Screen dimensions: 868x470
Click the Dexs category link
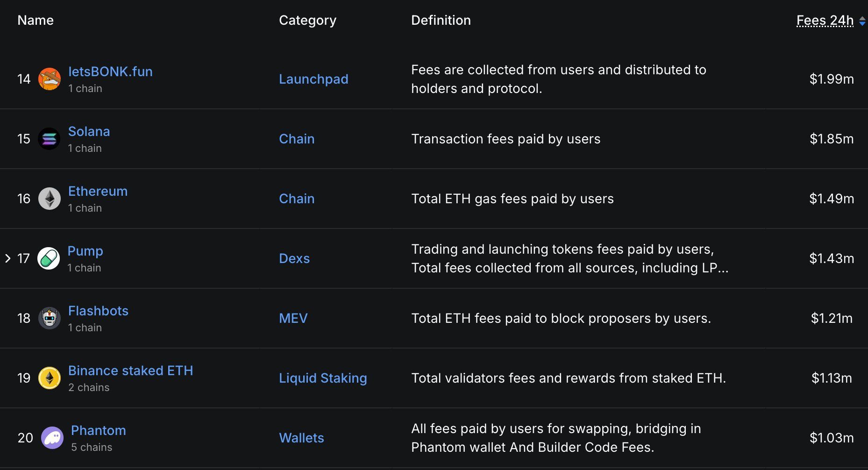pyautogui.click(x=294, y=258)
